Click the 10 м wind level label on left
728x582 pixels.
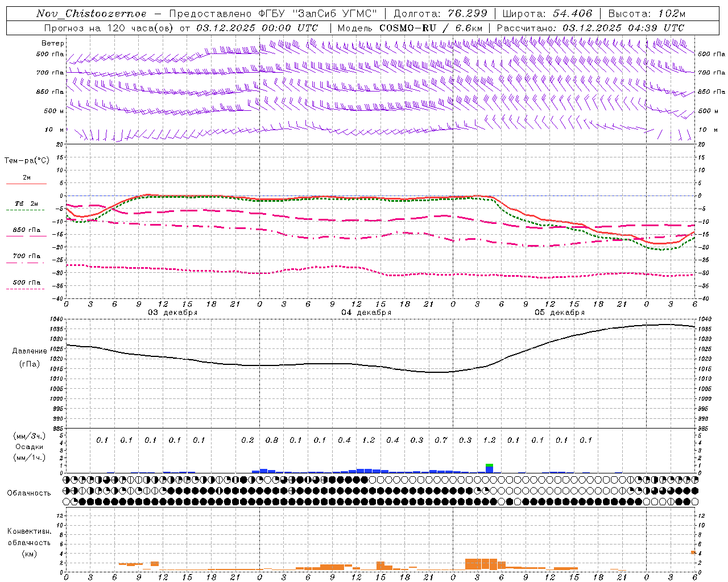(x=55, y=130)
